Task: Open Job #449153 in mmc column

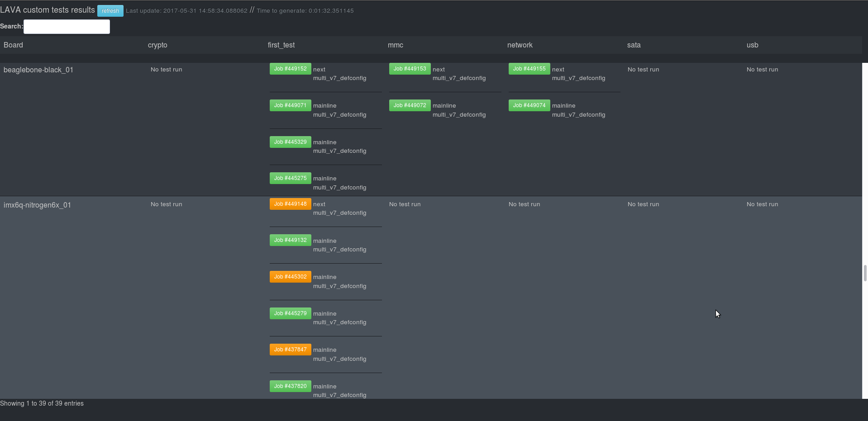Action: (x=410, y=69)
